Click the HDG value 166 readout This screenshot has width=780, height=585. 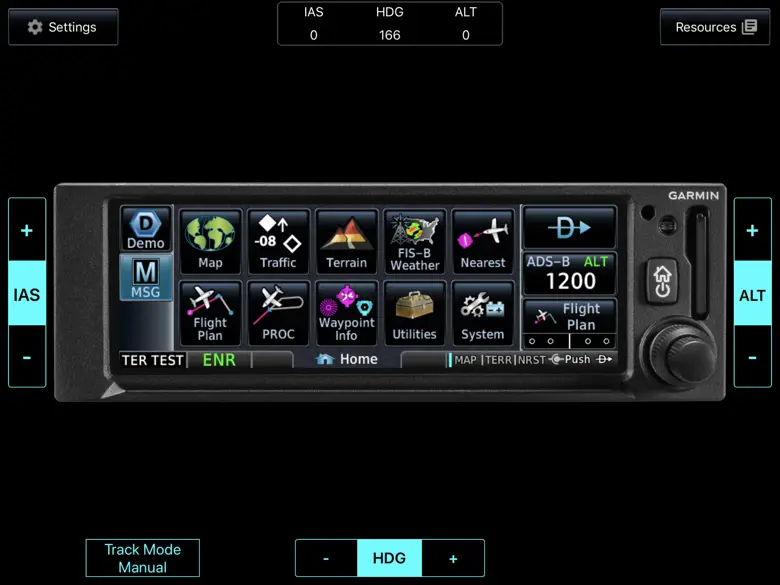[x=390, y=35]
